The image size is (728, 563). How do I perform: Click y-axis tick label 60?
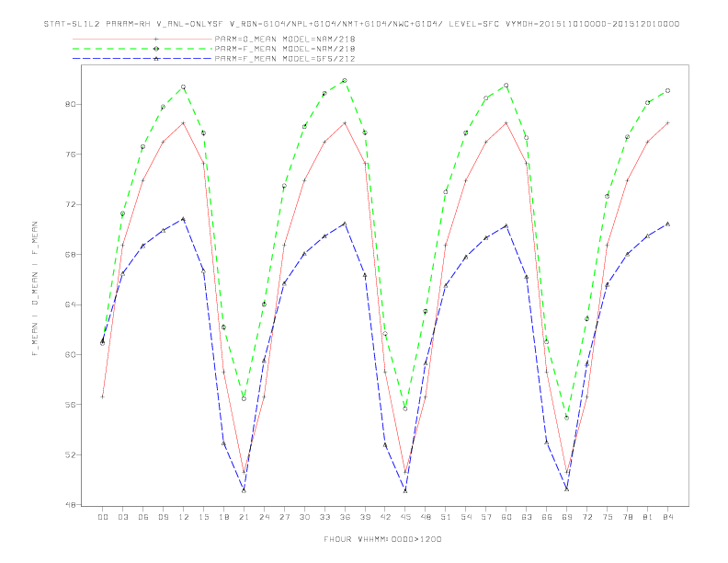(x=70, y=354)
